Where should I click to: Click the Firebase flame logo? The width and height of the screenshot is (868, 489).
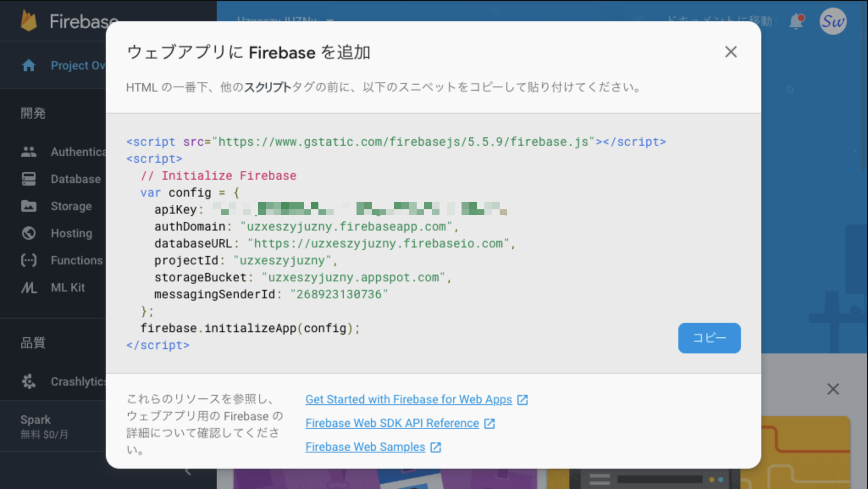coord(29,21)
